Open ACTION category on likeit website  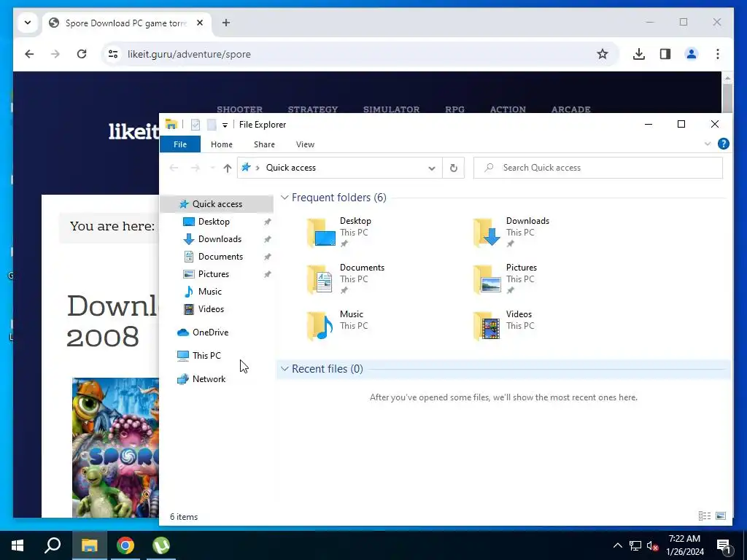click(508, 109)
